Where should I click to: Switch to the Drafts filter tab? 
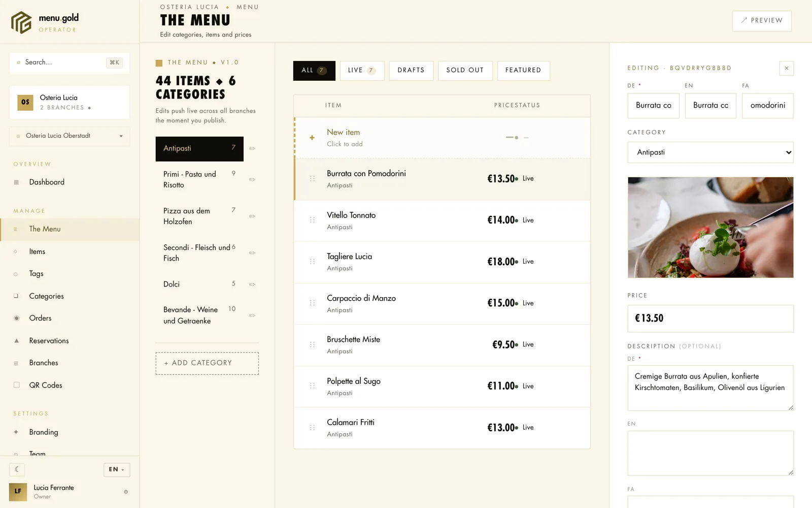[x=411, y=71]
